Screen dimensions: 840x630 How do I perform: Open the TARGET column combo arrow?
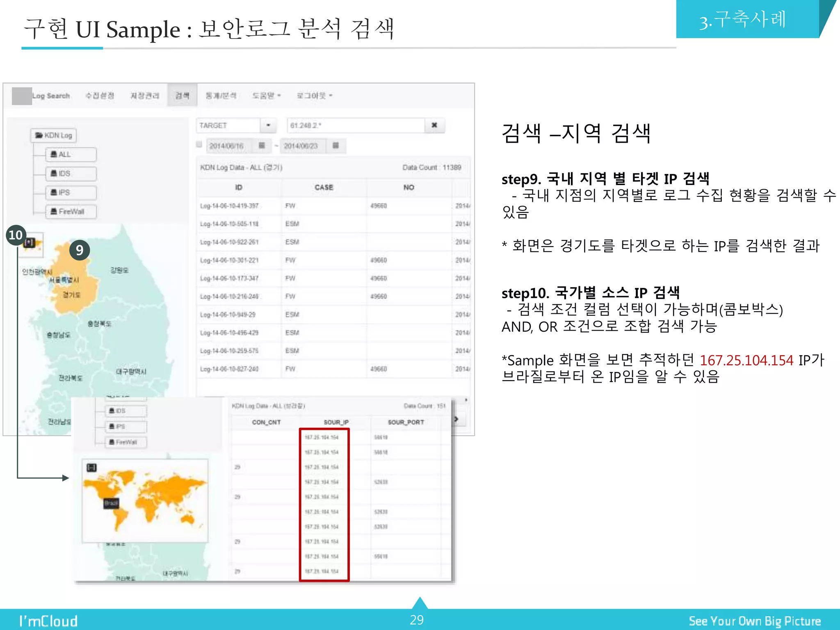point(269,126)
